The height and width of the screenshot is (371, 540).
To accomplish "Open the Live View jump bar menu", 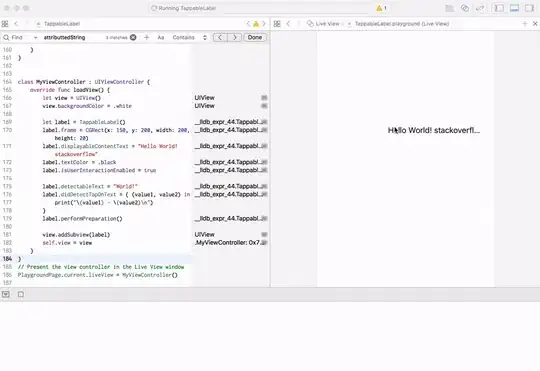I will (323, 24).
